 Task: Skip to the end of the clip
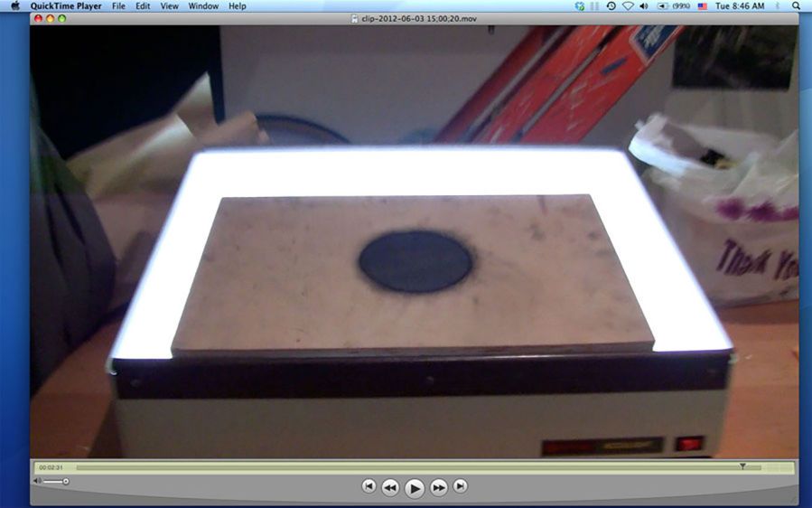pos(461,486)
